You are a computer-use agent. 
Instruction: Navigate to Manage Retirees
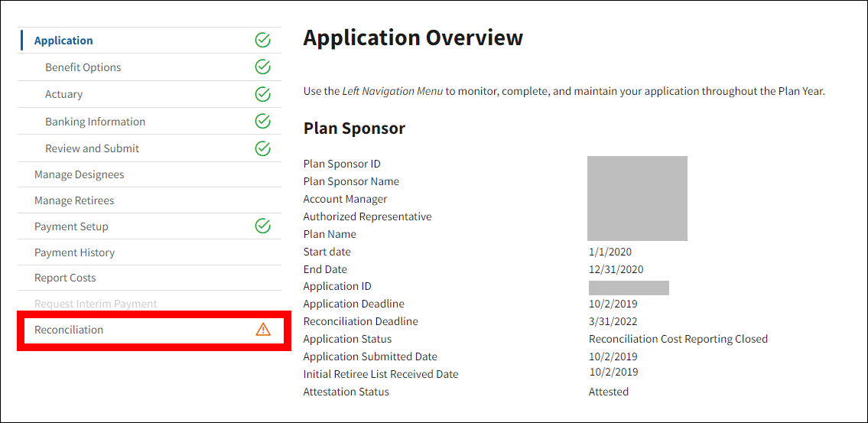point(74,200)
